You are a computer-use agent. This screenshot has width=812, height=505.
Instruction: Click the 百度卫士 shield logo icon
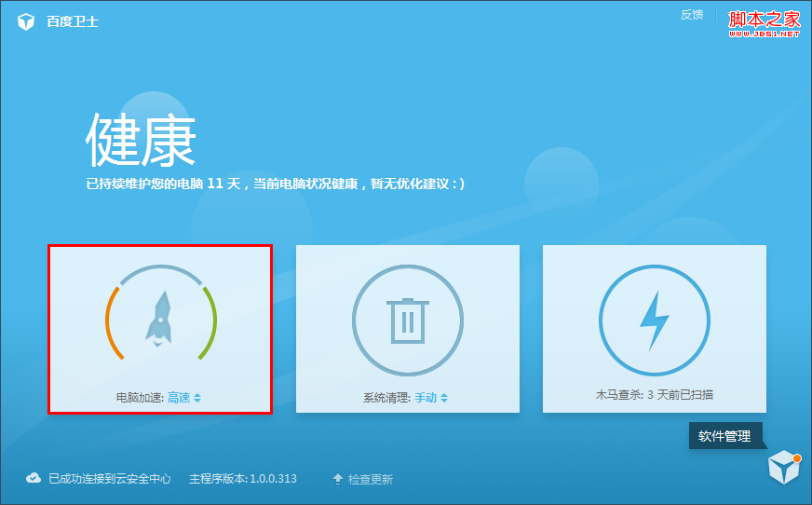coord(26,21)
